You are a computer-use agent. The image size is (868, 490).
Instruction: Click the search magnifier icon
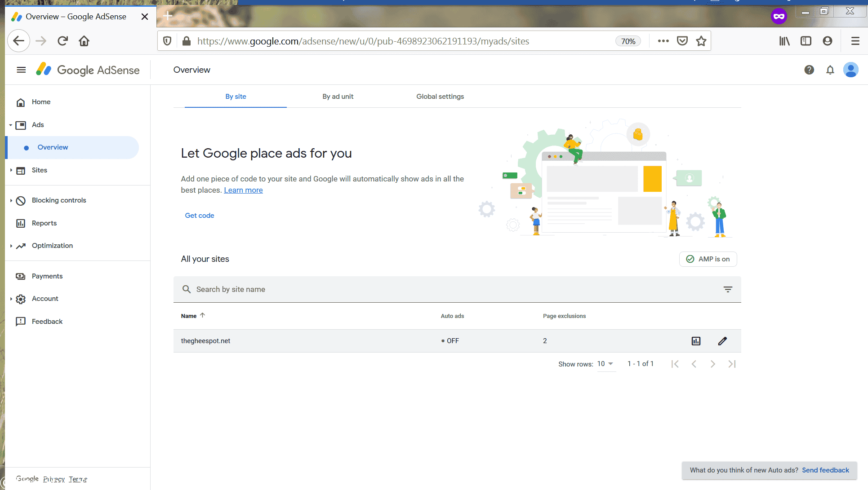(187, 289)
